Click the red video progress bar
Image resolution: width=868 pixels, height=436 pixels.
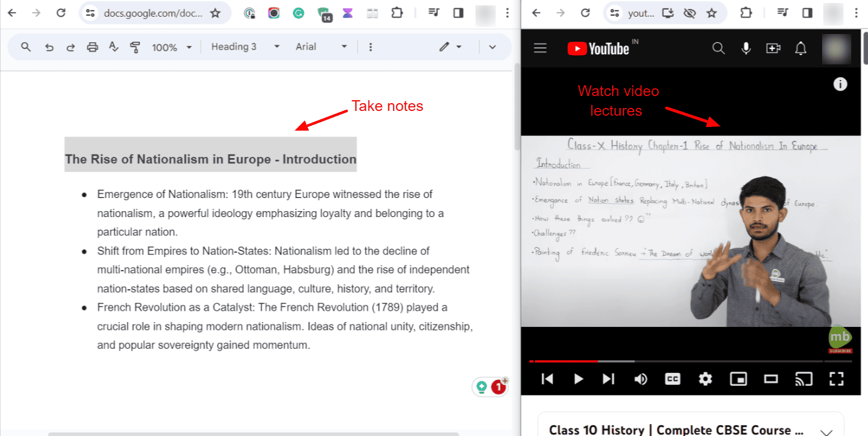pyautogui.click(x=567, y=361)
